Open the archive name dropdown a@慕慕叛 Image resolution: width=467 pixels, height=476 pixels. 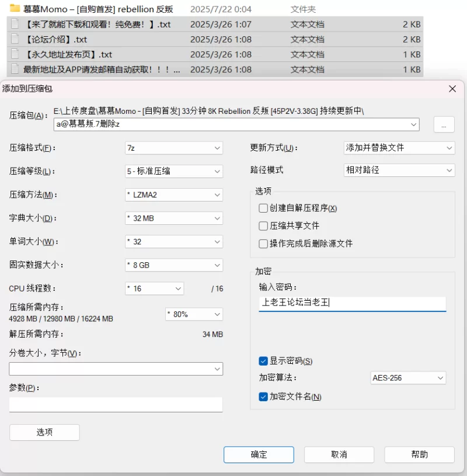coord(413,124)
